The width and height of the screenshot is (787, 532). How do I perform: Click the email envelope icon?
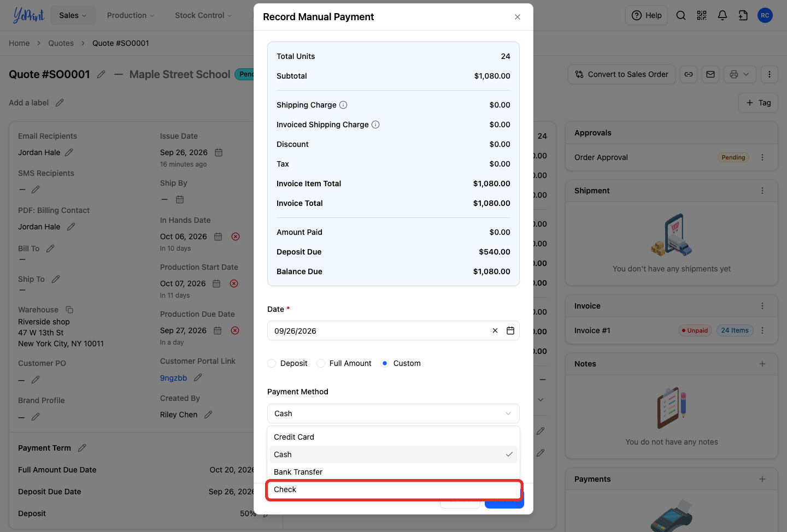710,74
